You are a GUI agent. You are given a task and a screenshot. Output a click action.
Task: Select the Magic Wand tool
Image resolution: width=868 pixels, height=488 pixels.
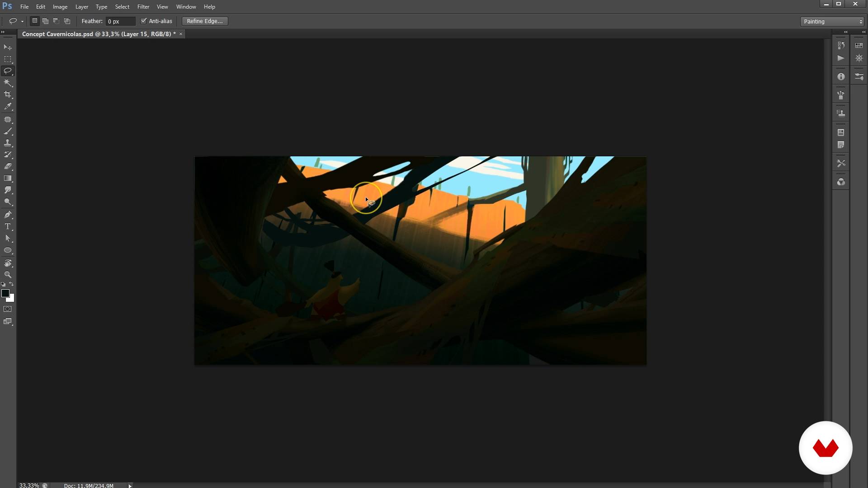coord(8,83)
